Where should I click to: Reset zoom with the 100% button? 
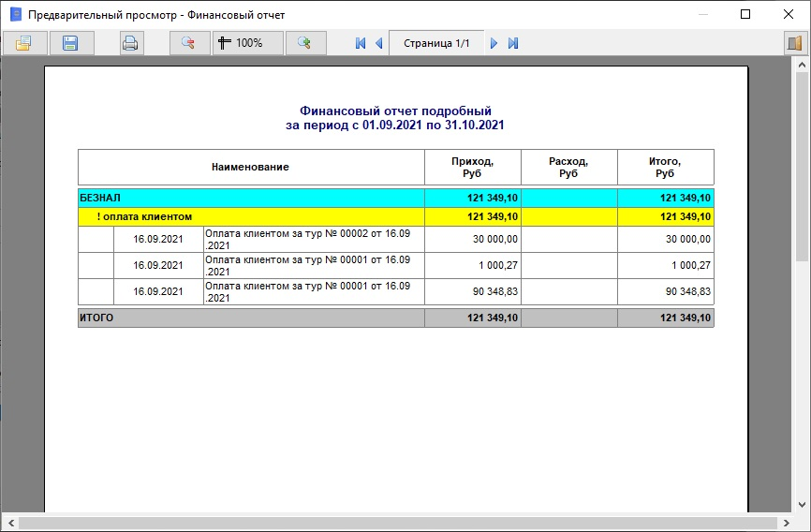[240, 43]
